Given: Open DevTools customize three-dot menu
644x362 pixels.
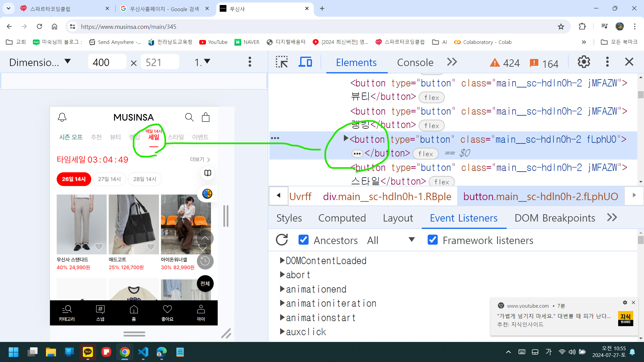Looking at the screenshot, I should point(607,62).
